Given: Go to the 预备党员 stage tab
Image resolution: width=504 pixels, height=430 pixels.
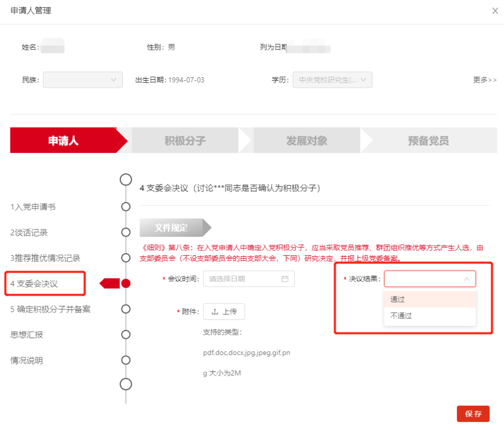Looking at the screenshot, I should click(x=428, y=141).
